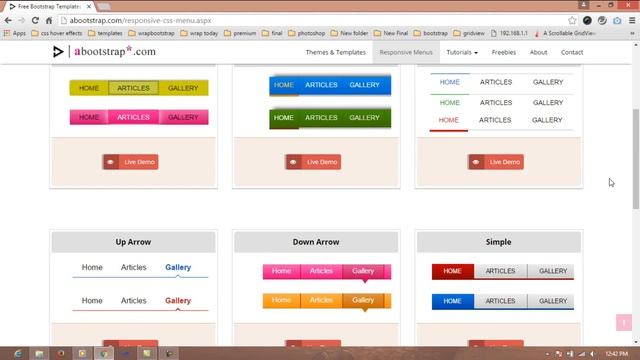The height and width of the screenshot is (360, 640).
Task: Click the gray swirl extension icon
Action: point(602,20)
